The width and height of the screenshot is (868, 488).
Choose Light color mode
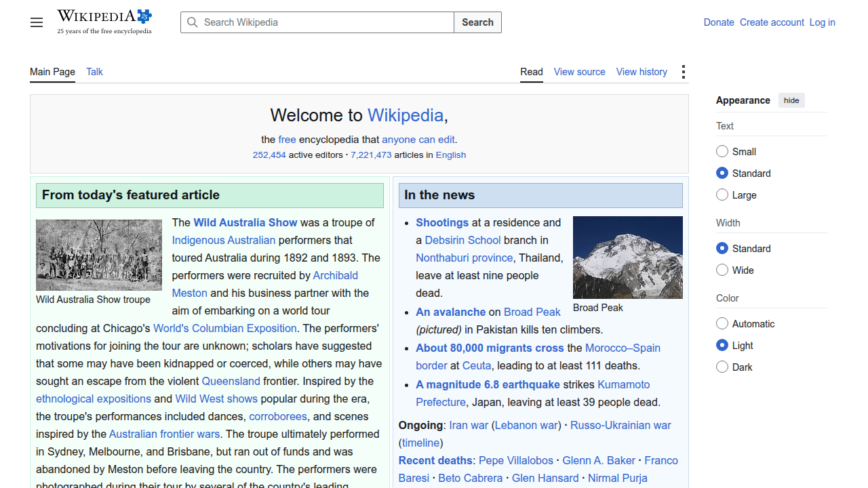coord(722,345)
